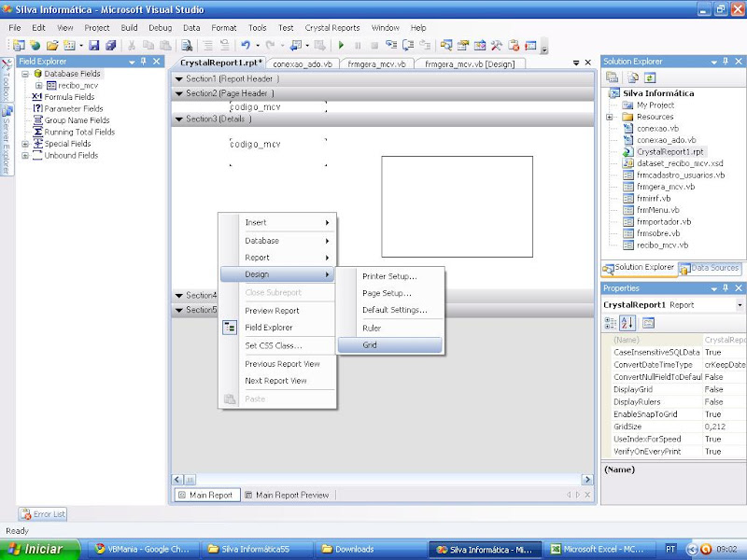Select the empty box object in Details section
Image resolution: width=747 pixels, height=560 pixels.
[x=457, y=206]
